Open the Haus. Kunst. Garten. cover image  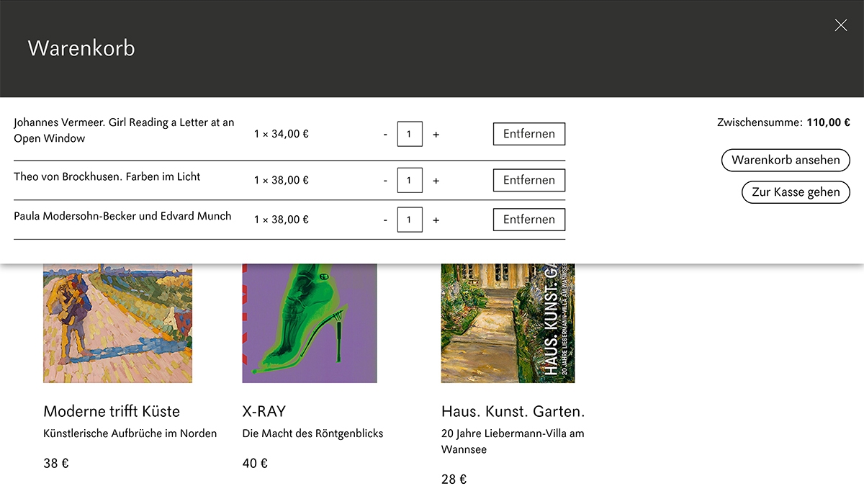[508, 323]
